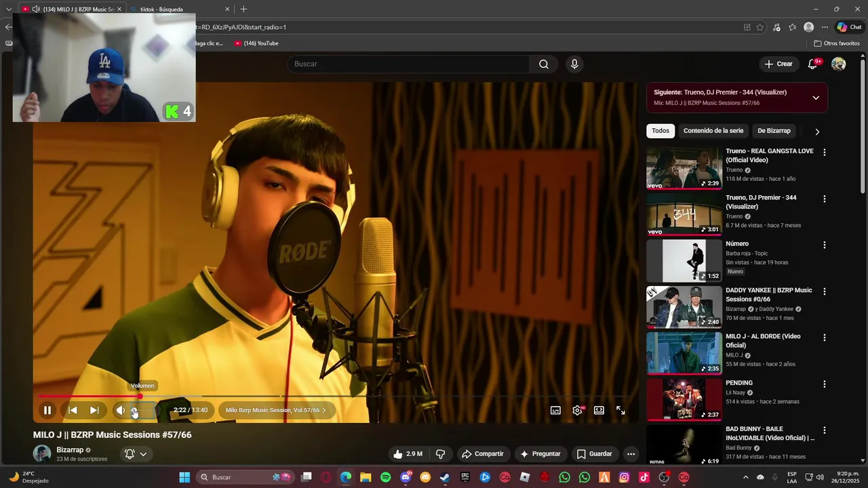Select the Contenido de la serie chip
This screenshot has height=488, width=868.
coord(713,131)
